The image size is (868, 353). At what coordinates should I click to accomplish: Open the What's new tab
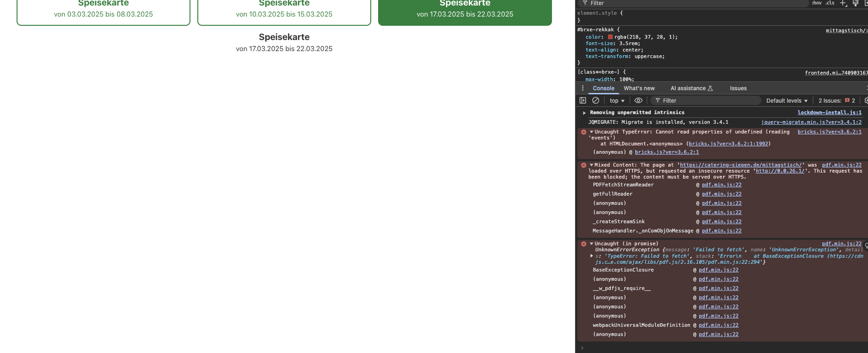click(639, 88)
